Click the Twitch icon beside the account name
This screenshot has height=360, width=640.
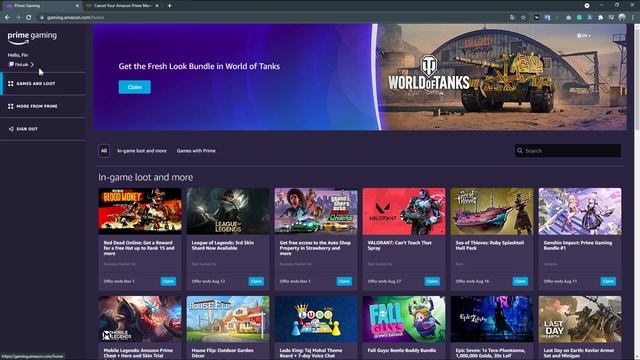(11, 64)
